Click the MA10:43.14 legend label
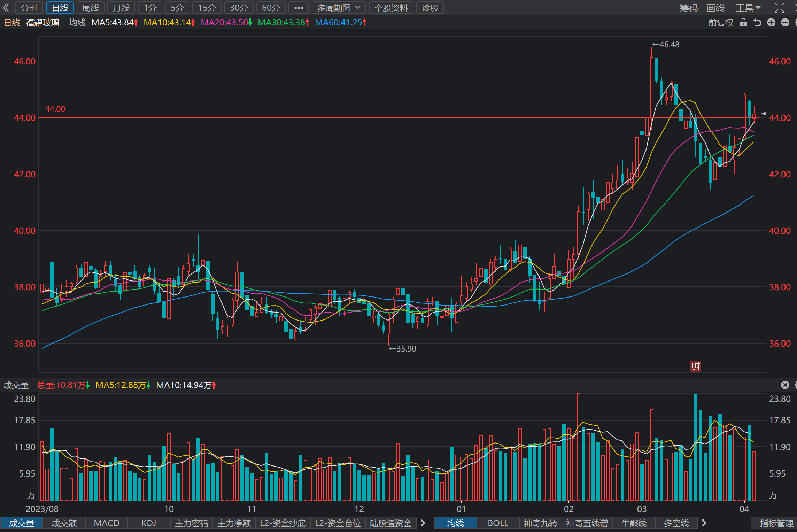The height and width of the screenshot is (532, 797). coord(169,23)
